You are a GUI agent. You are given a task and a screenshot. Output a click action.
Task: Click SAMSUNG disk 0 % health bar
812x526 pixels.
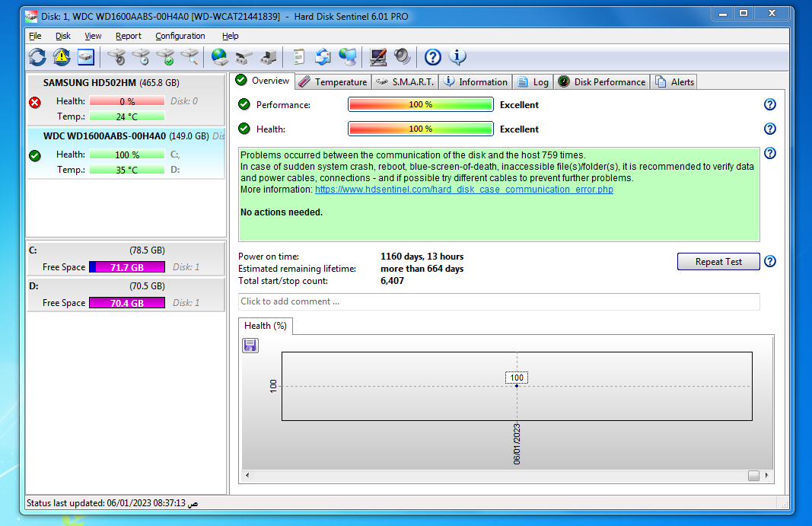click(x=127, y=101)
